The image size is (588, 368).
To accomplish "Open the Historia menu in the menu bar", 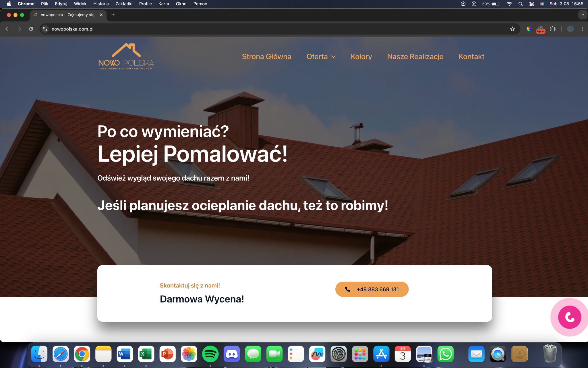I will click(x=101, y=4).
